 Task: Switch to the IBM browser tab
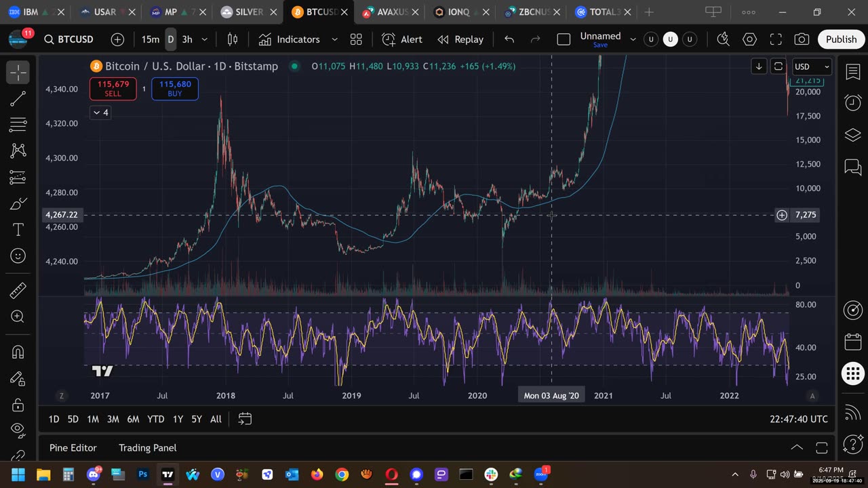35,12
